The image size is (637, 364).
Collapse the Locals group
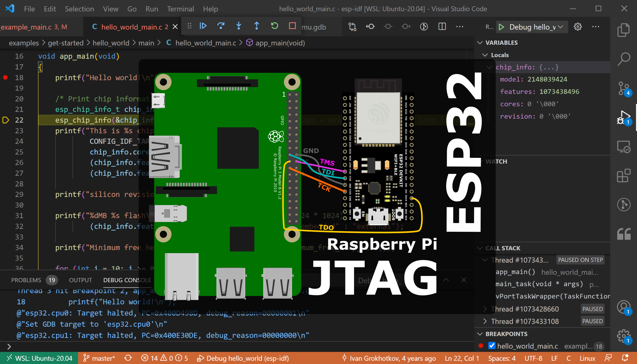[x=485, y=55]
